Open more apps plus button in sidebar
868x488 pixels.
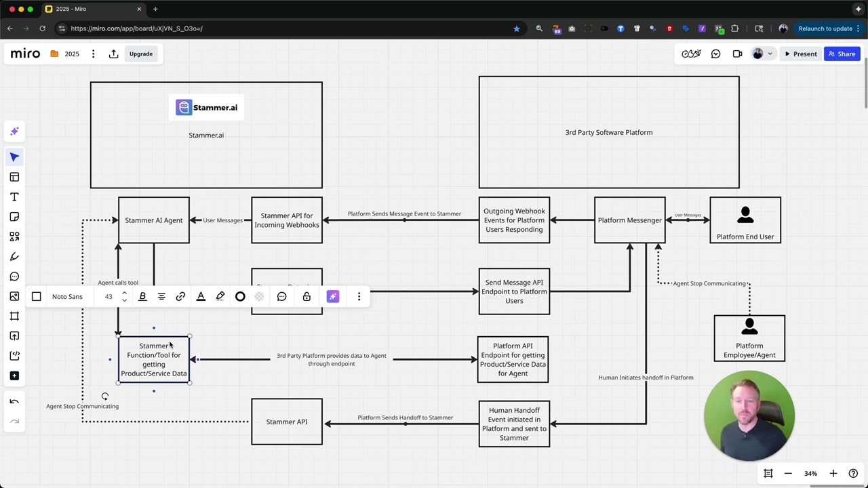(x=14, y=375)
